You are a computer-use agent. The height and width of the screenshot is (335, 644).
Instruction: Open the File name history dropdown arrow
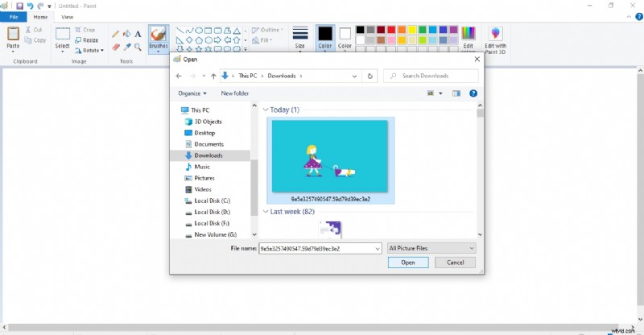pyautogui.click(x=378, y=249)
